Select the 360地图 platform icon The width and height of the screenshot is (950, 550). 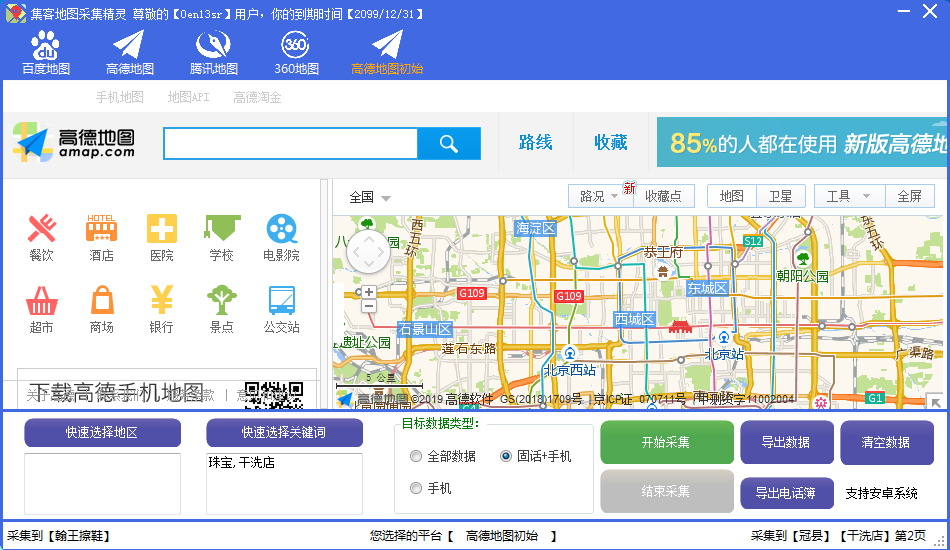tap(296, 53)
